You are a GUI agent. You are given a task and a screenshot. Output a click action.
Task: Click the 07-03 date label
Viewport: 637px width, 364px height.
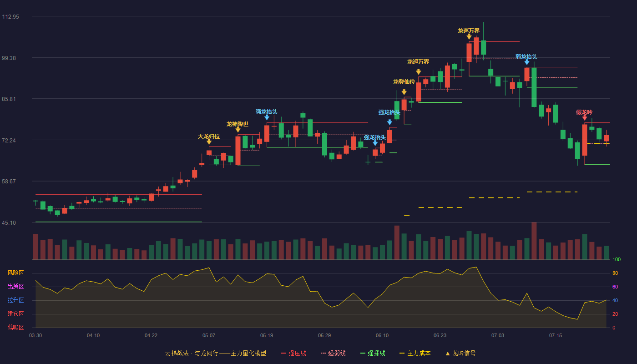[498, 335]
